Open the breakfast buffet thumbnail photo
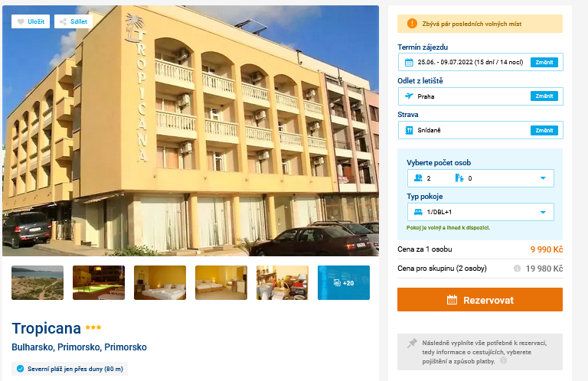This screenshot has width=588, height=381. (283, 283)
